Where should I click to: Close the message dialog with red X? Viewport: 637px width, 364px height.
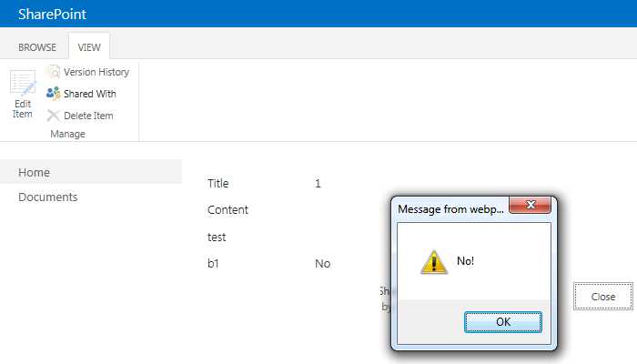tap(530, 205)
